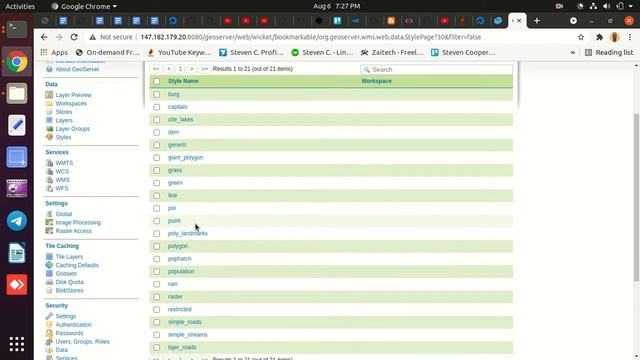Image resolution: width=640 pixels, height=360 pixels.
Task: Open Files from the Ubuntu dock
Action: 17,93
